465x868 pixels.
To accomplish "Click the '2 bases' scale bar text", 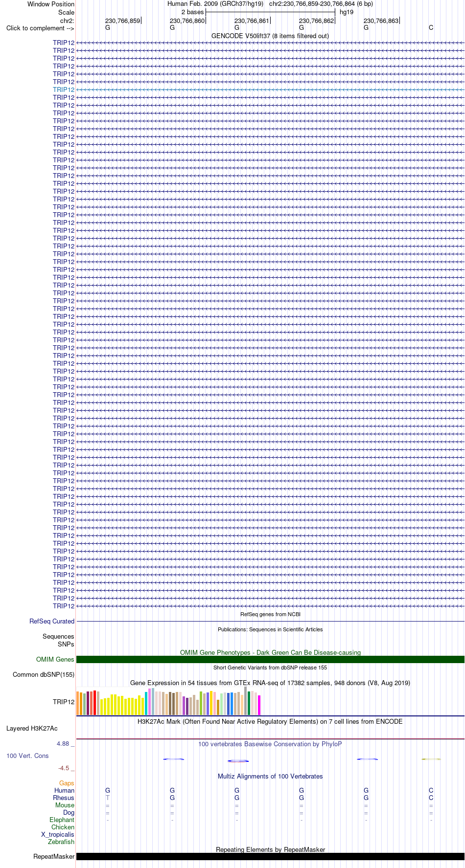I will point(192,12).
